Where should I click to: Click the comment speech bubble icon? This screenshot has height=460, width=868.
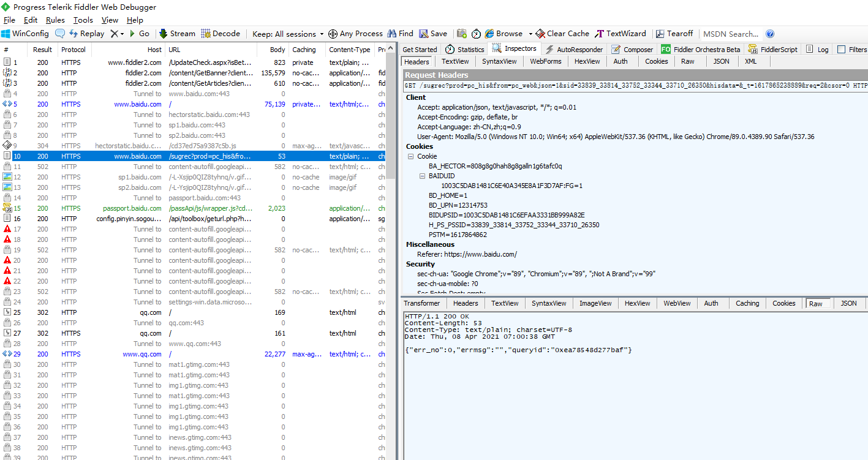[x=60, y=34]
